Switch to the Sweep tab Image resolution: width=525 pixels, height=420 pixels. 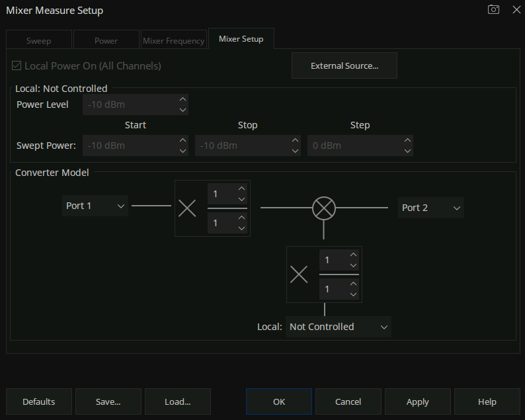(38, 41)
